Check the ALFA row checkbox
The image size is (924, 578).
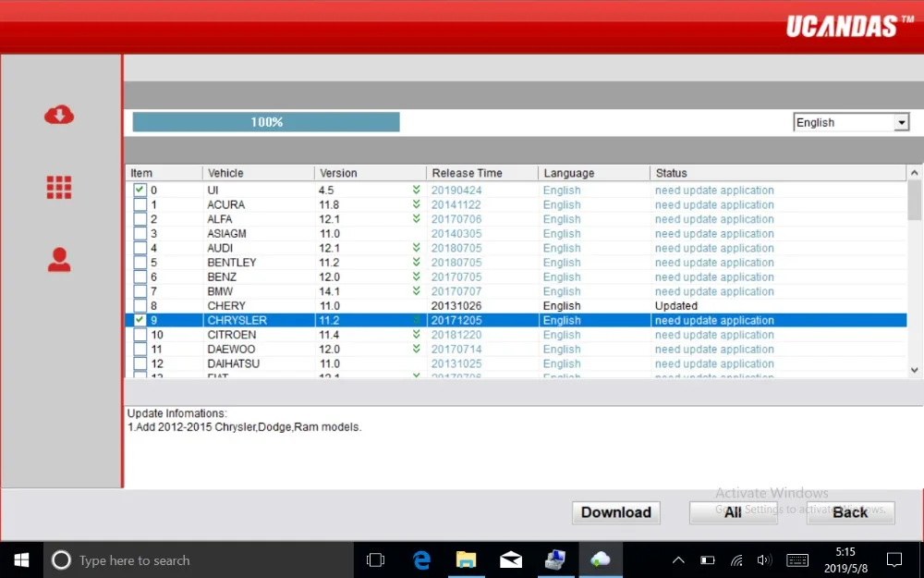(140, 219)
